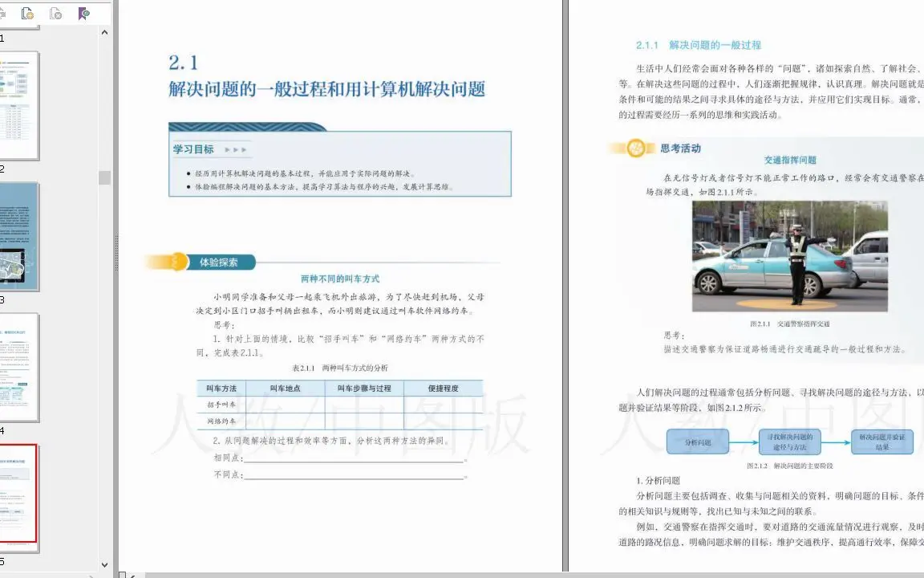Click the traffic police photo
Image resolution: width=924 pixels, height=578 pixels.
pos(789,256)
